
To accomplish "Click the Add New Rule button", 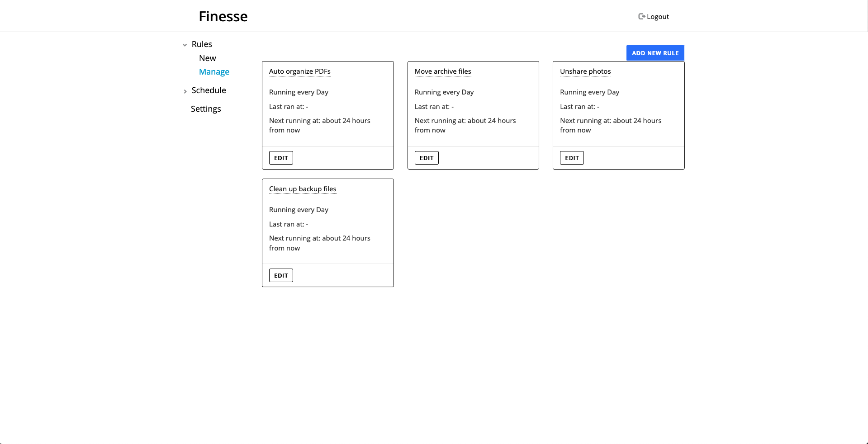I will click(655, 53).
